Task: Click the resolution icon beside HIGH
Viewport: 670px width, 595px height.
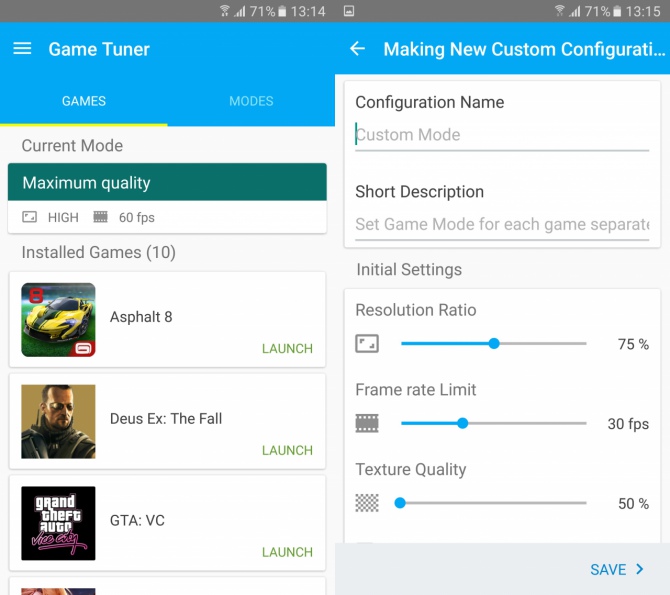Action: coord(29,217)
